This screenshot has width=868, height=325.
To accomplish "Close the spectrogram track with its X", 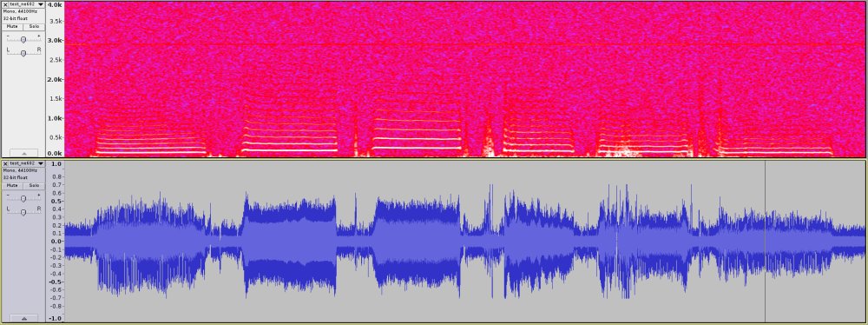I will [5, 4].
